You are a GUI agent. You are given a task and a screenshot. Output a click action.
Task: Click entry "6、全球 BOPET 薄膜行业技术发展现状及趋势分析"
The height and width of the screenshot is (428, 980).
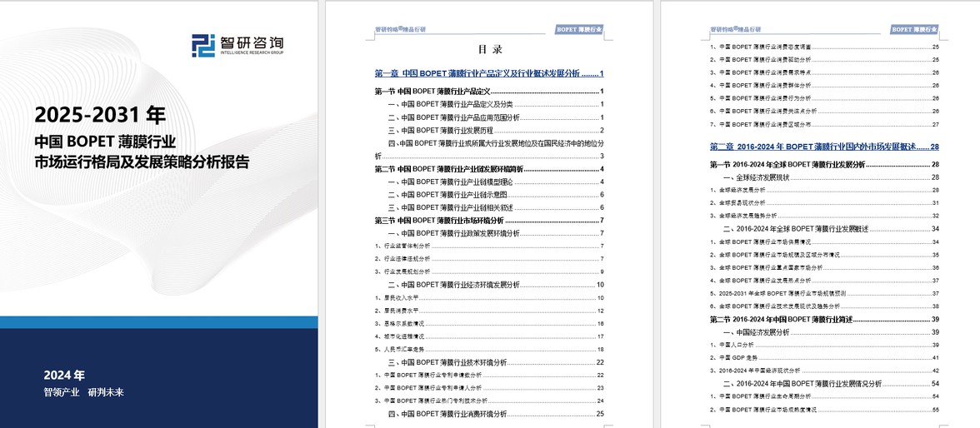coord(824,306)
